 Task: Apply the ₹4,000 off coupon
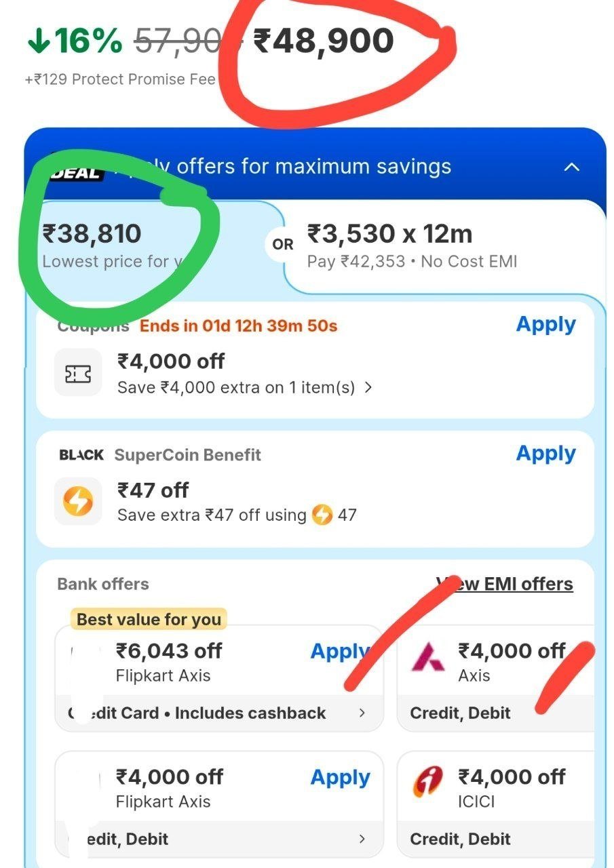coord(545,324)
